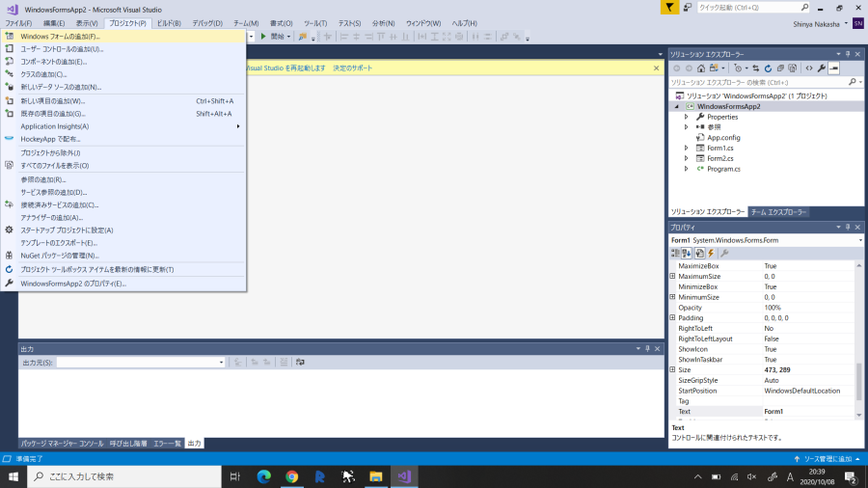Click the feedback filter icon in title bar
The height and width of the screenshot is (488, 868).
pyautogui.click(x=669, y=7)
